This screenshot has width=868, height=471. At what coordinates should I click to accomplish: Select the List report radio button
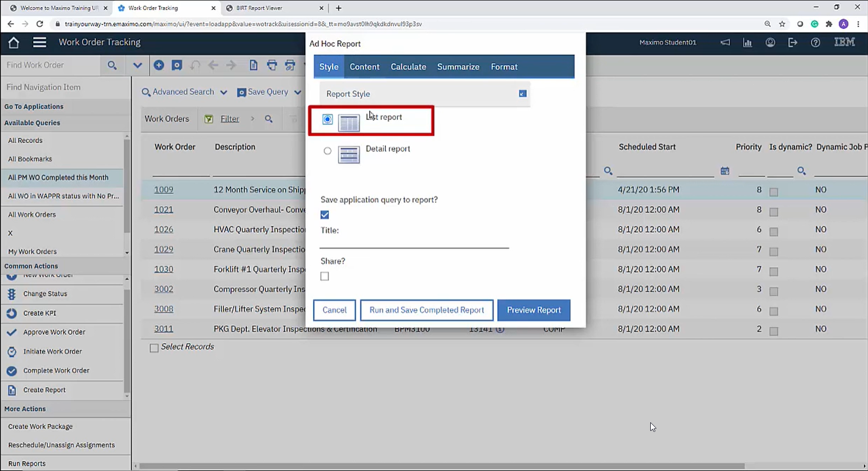pos(327,119)
